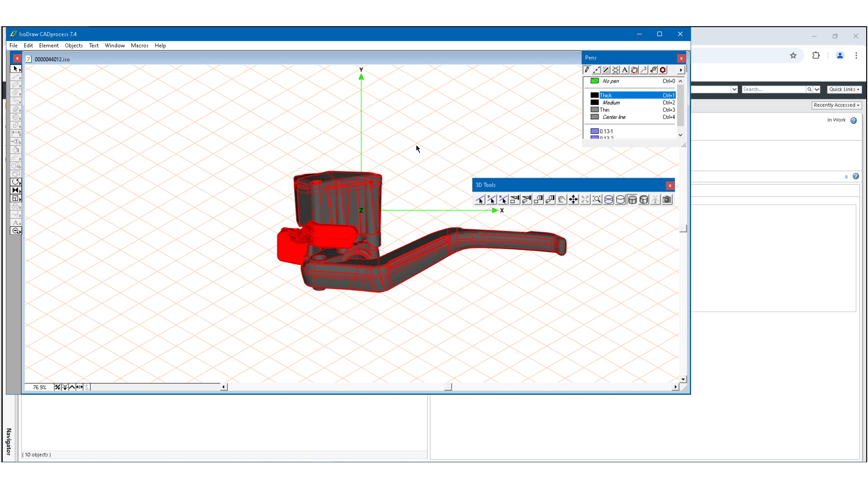Select the Scale tool in the toolbox
Screen dimensions: 868x488
coord(16,198)
